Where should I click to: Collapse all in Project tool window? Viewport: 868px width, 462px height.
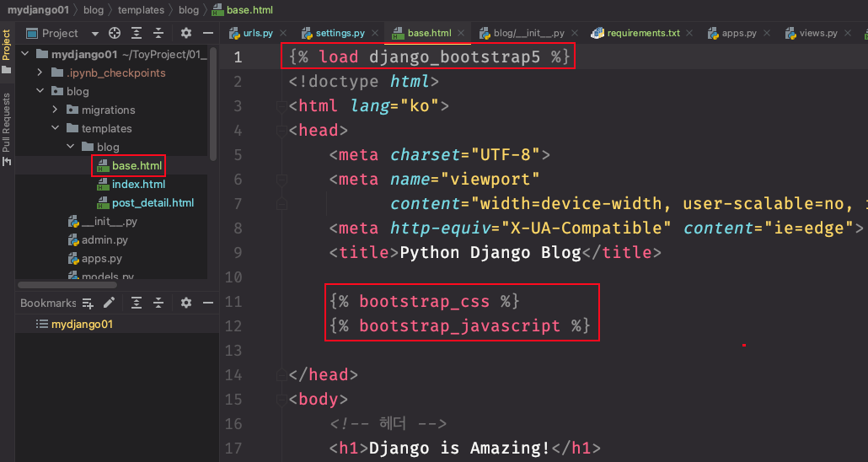click(158, 33)
